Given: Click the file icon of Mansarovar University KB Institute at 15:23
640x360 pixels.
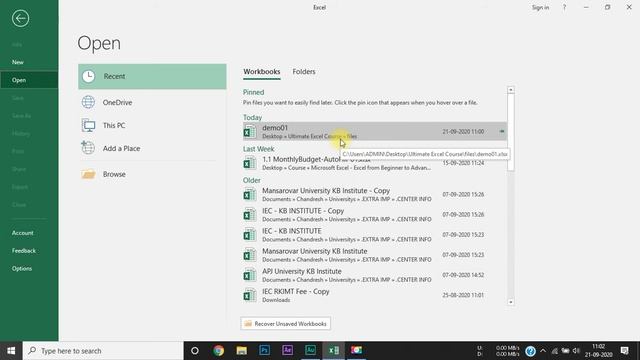Looking at the screenshot, I should (x=249, y=256).
